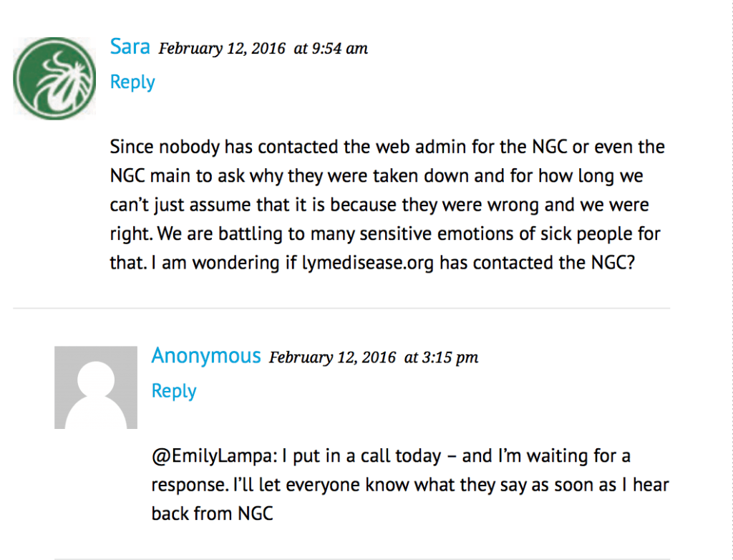The image size is (733, 560).
Task: Open Sara's author name link
Action: point(130,47)
